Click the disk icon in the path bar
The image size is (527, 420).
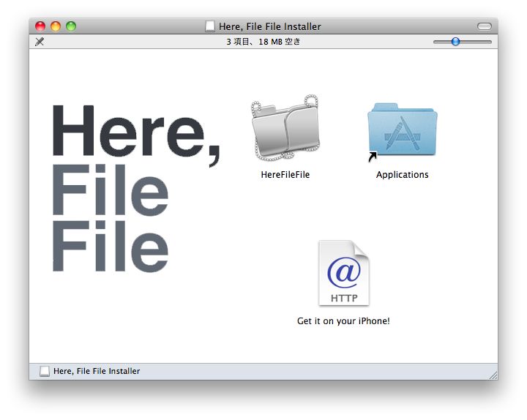tap(45, 371)
